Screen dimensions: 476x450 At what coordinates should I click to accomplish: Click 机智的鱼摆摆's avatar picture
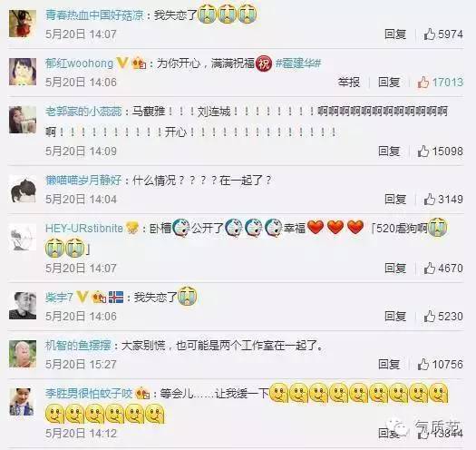coord(23,354)
